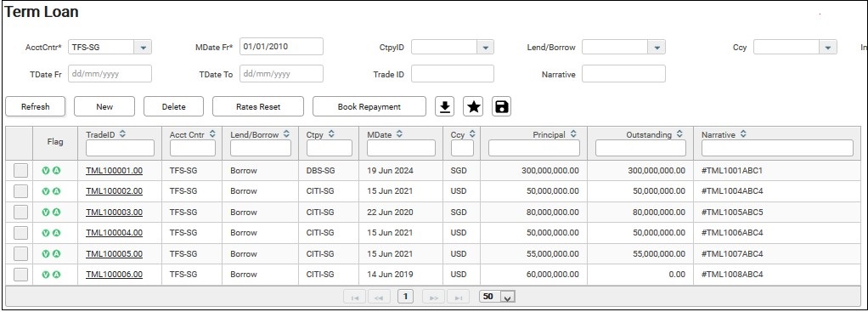Click green A flag icon for TML100004.00

[56, 233]
